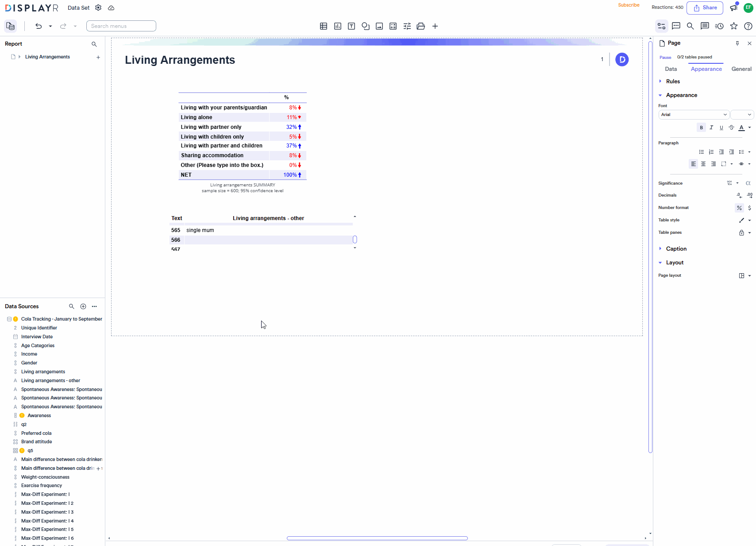Expand the Rules section
This screenshot has width=756, height=546.
[660, 81]
